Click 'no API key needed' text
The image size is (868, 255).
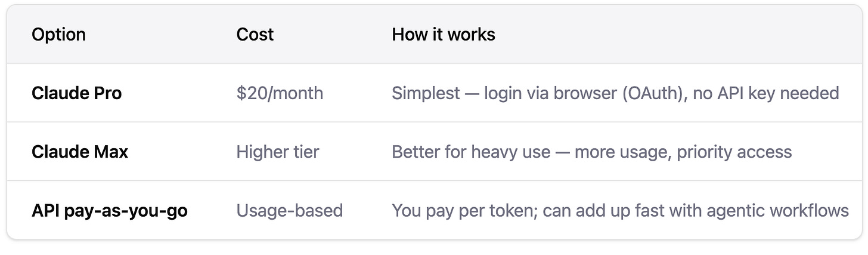[766, 93]
